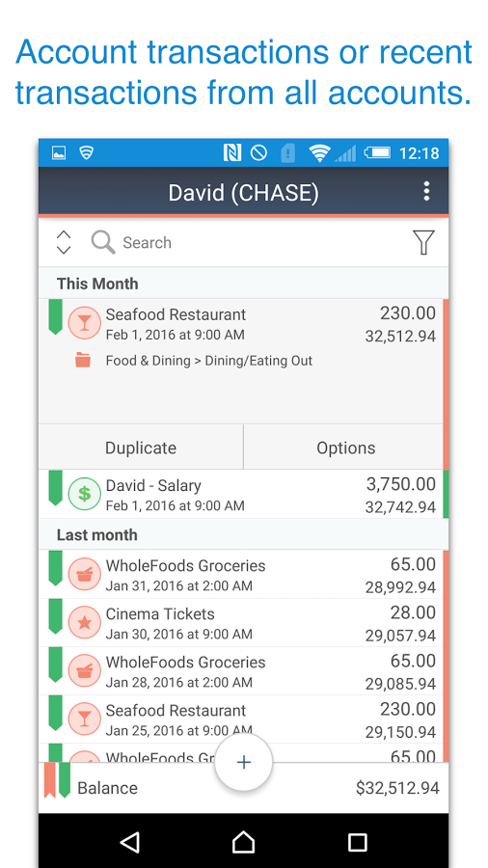Tap the green dollar Salary icon
This screenshot has width=488, height=868.
click(84, 493)
